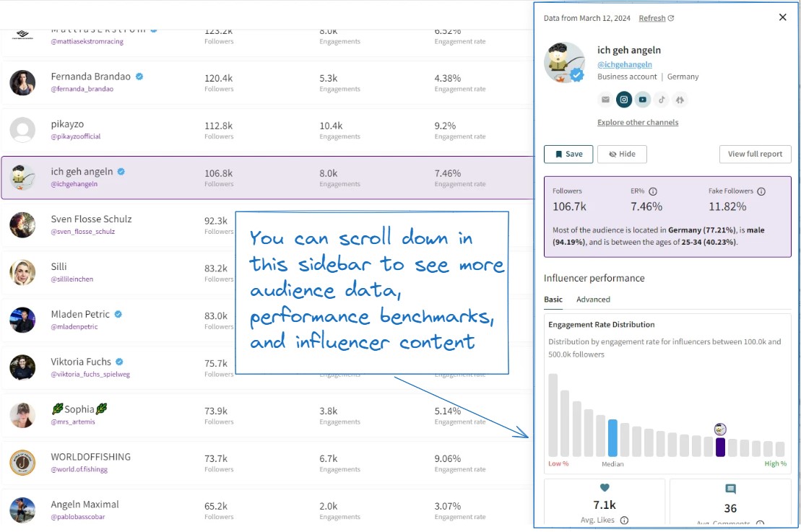801x532 pixels.
Task: Open the Explore other channels link
Action: [638, 122]
